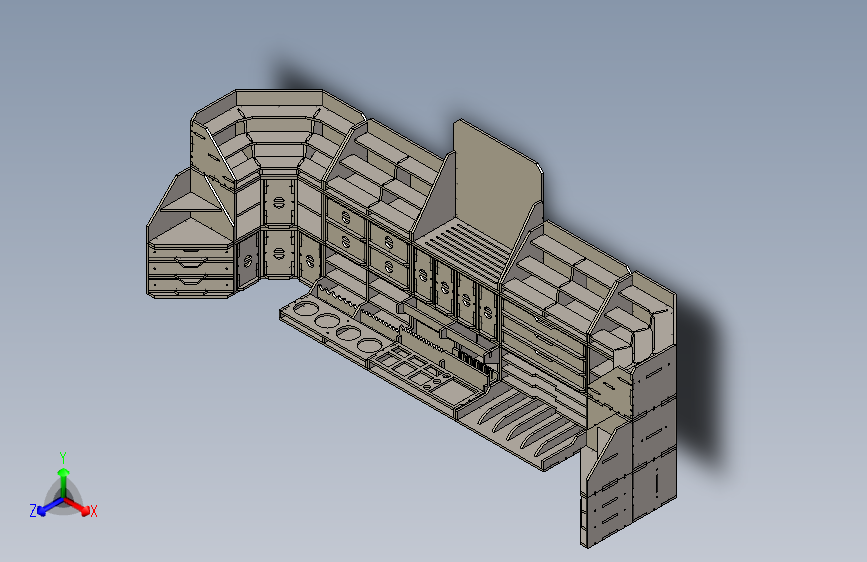Select the top drawer of the left corner unit
This screenshot has height=562, width=867.
point(191,256)
